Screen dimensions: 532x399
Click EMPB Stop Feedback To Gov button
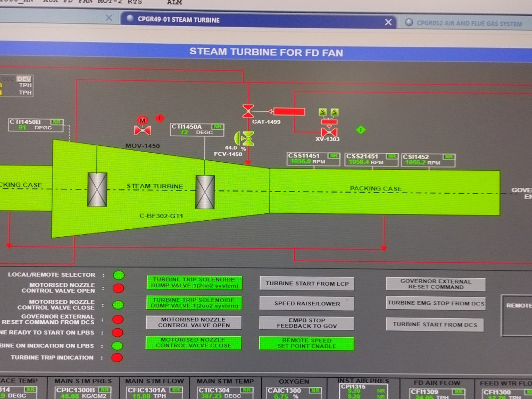[x=306, y=323]
